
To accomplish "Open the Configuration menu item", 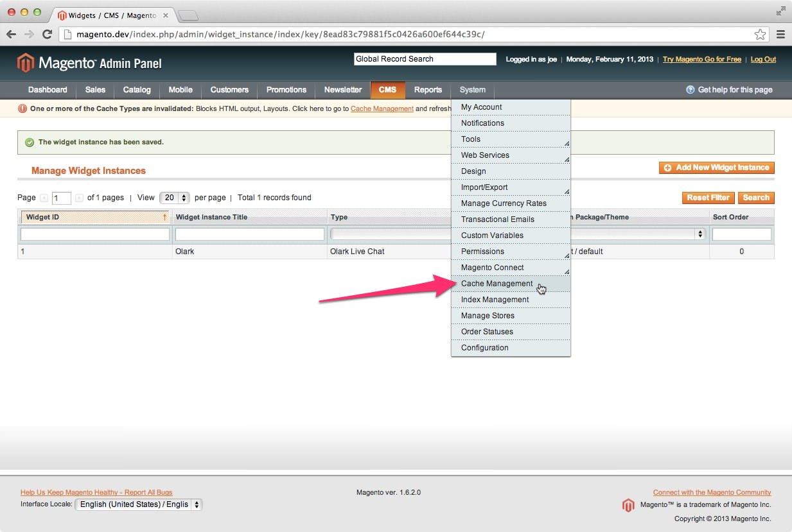I will pos(484,348).
